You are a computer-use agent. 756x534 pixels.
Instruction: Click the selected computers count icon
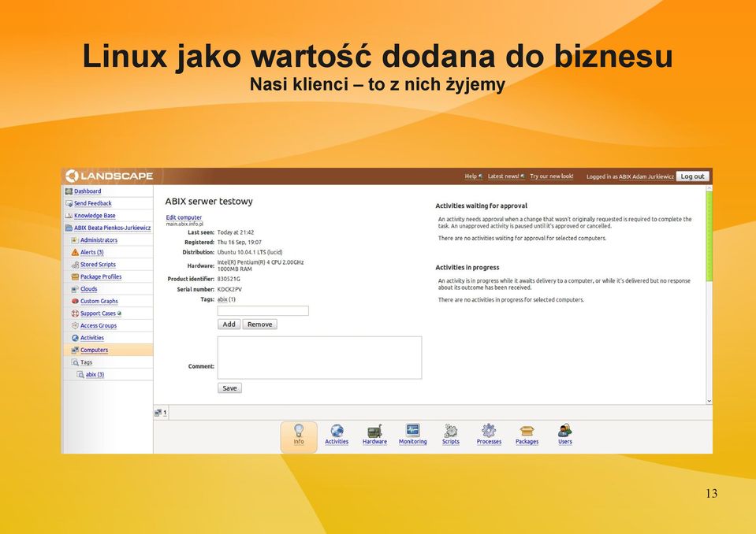pyautogui.click(x=158, y=413)
